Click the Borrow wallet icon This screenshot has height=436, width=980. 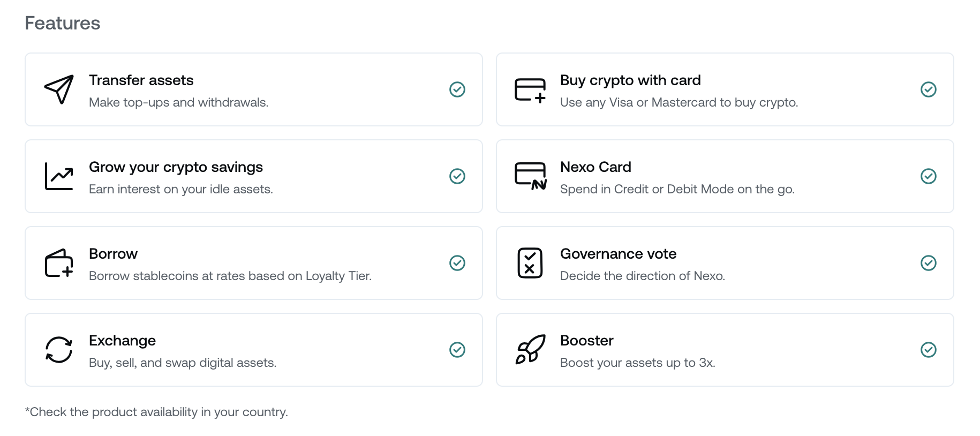pyautogui.click(x=59, y=263)
